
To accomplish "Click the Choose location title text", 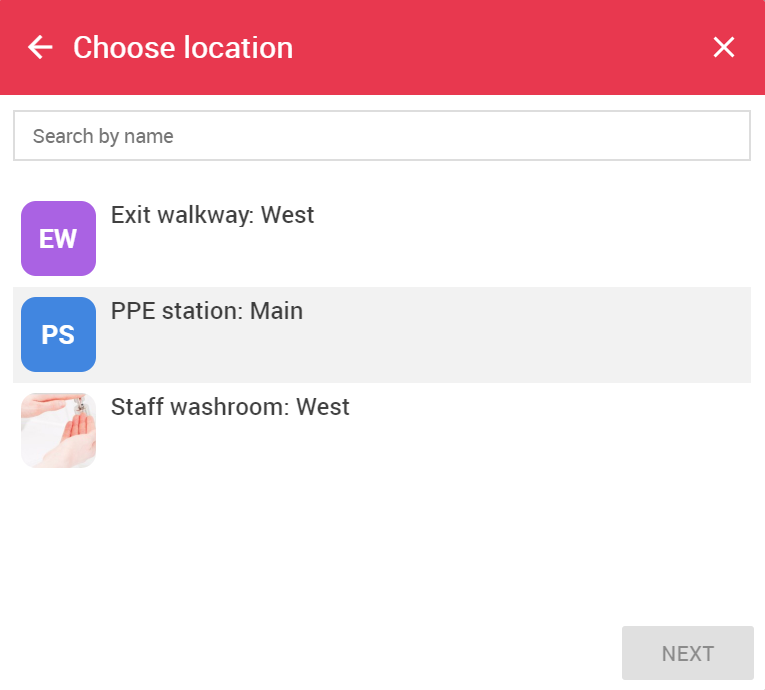I will pyautogui.click(x=183, y=48).
